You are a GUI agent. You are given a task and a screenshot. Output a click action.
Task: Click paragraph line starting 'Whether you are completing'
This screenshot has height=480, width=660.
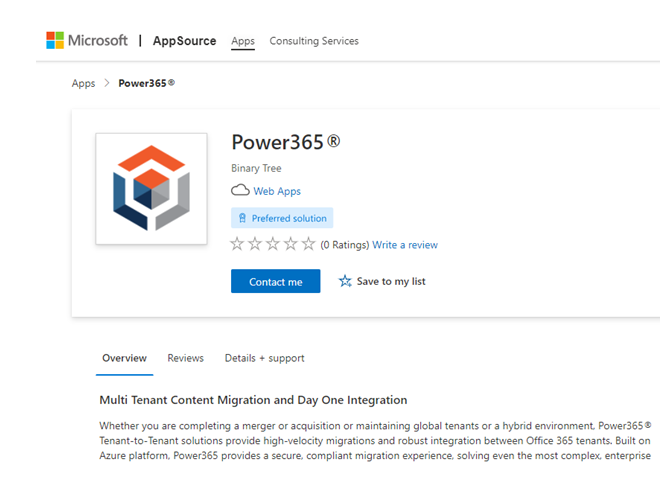375,426
